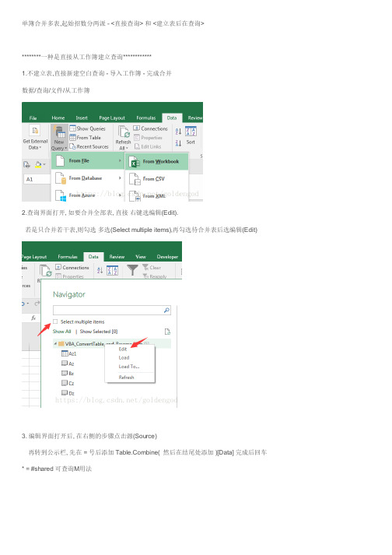Open the Formulas tab beside Page Layout and Data
This screenshot has width=392, height=555.
point(145,118)
